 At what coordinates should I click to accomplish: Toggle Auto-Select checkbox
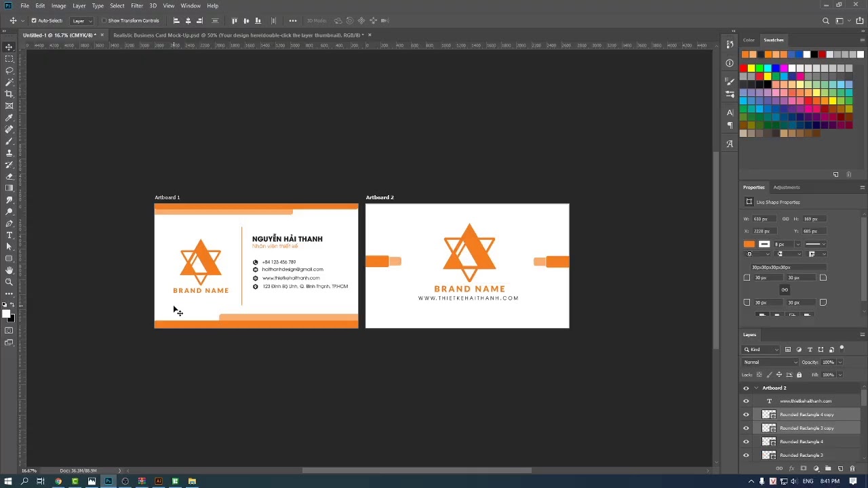(34, 21)
